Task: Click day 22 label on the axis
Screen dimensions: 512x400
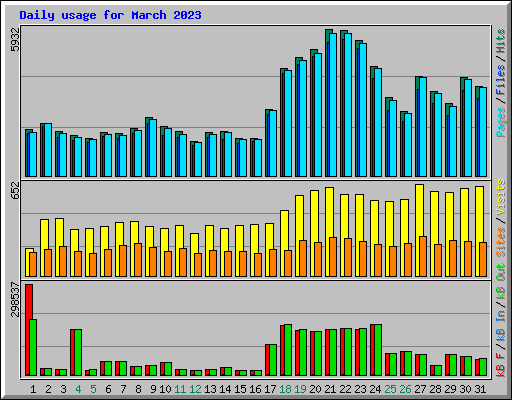Action: (345, 389)
